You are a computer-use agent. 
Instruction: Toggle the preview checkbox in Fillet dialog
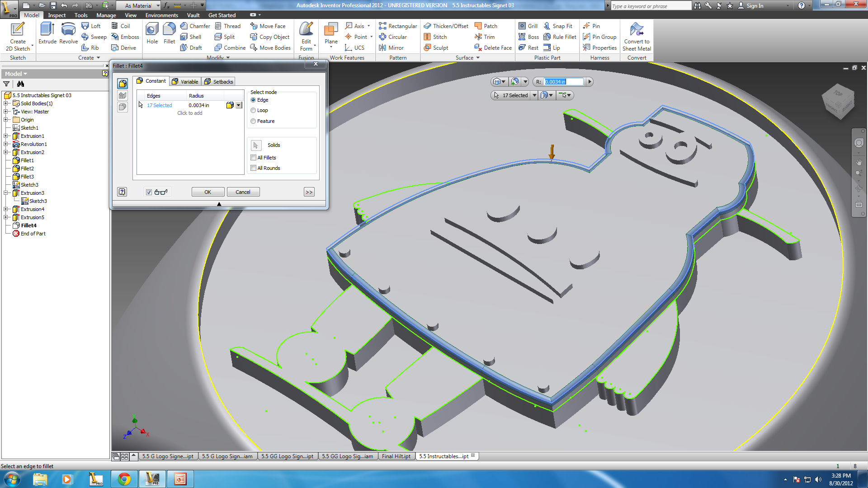pos(149,192)
